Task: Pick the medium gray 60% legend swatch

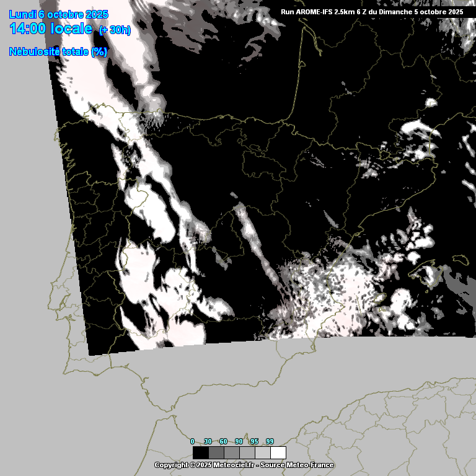Action: pos(231,452)
